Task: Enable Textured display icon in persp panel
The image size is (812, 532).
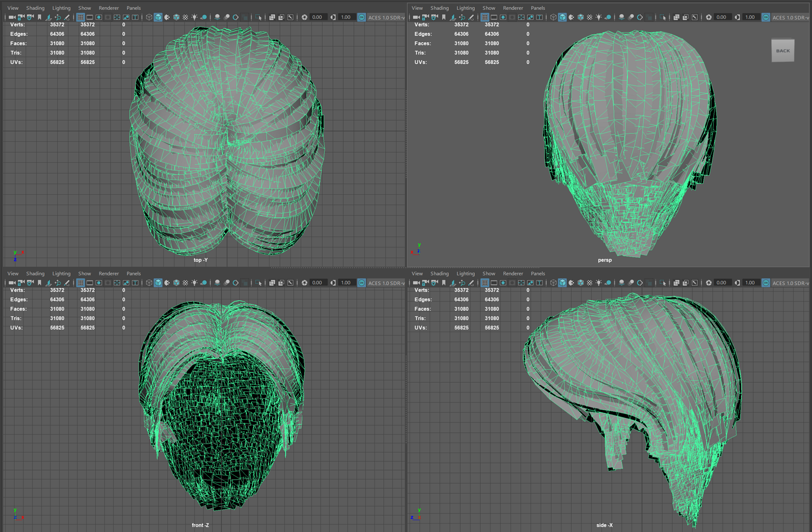Action: (590, 17)
